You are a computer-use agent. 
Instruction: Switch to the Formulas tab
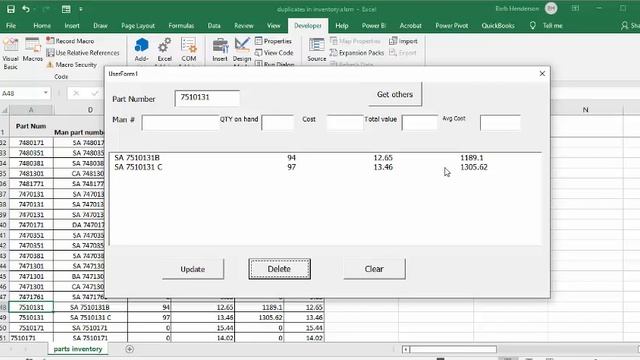181,25
